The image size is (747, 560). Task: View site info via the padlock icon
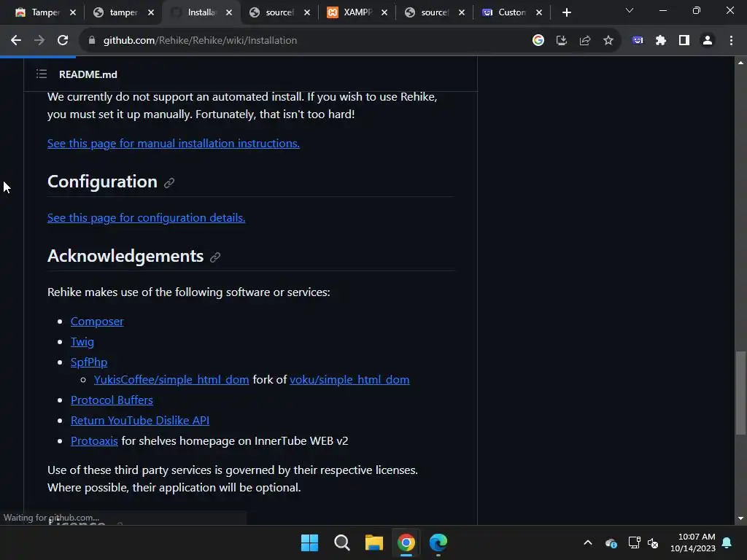[92, 41]
